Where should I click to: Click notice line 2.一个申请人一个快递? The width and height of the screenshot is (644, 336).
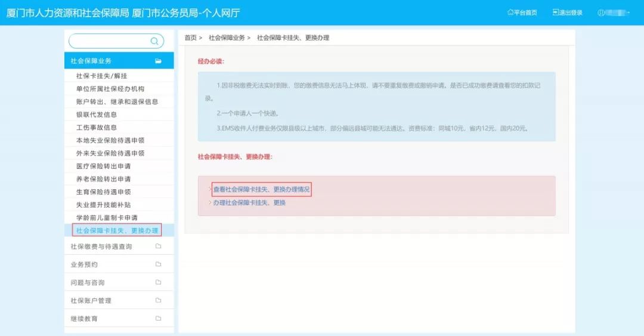pyautogui.click(x=248, y=113)
